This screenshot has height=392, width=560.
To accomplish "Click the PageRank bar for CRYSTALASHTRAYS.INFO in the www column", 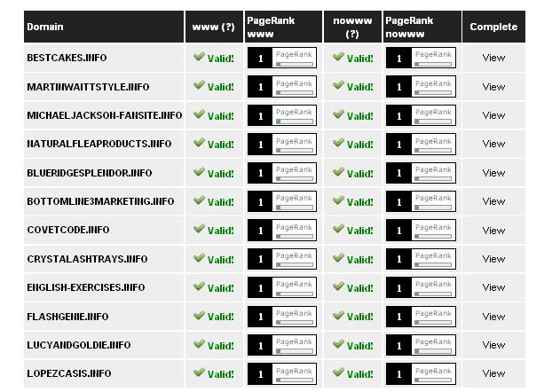I will [x=294, y=265].
